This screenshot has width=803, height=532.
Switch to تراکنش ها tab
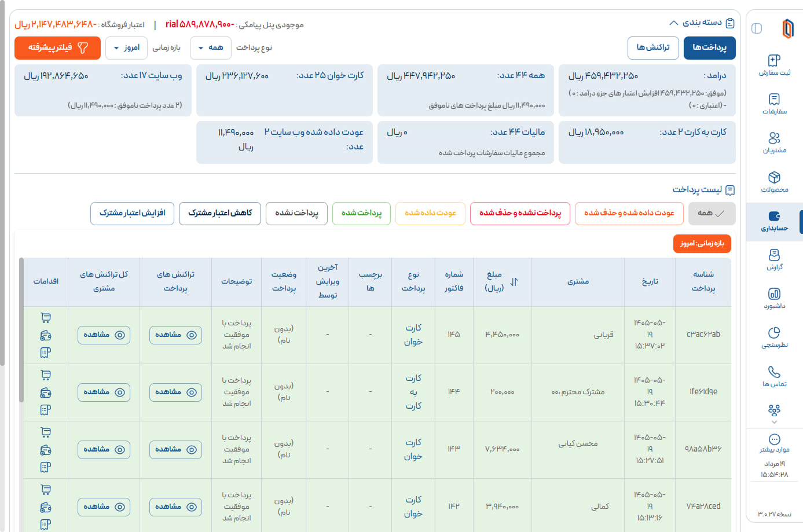[x=653, y=47]
